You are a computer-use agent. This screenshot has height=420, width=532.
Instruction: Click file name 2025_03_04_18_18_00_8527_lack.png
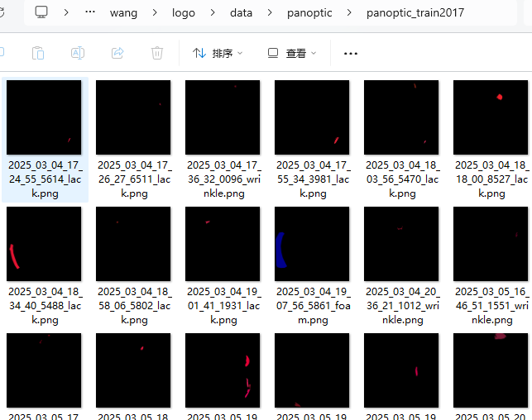[492, 179]
